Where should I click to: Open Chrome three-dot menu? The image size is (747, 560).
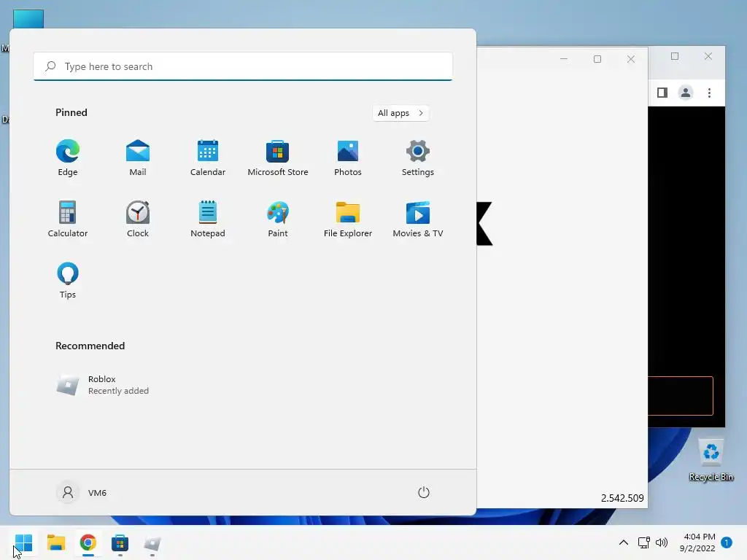[709, 93]
